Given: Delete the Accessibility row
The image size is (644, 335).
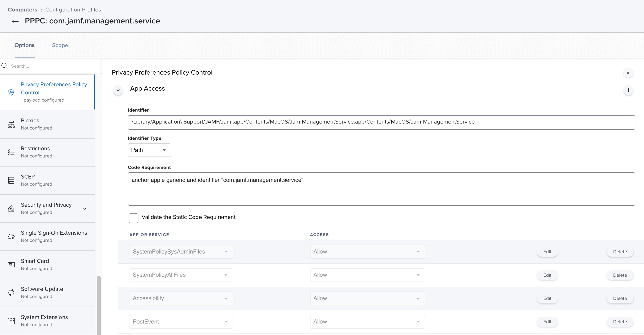Looking at the screenshot, I should click(x=620, y=298).
